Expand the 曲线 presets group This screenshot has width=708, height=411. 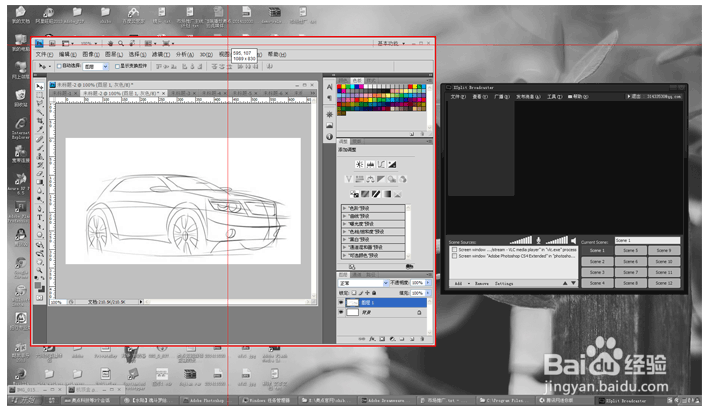pos(345,216)
